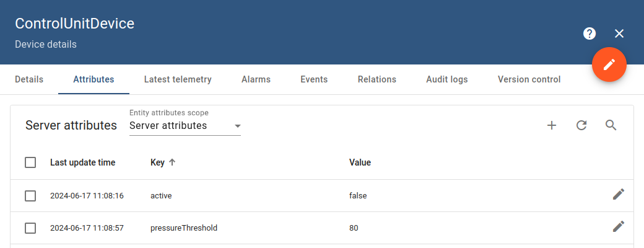Screen dimensions: 644x248
Task: Open the help question mark icon
Action: coord(590,33)
